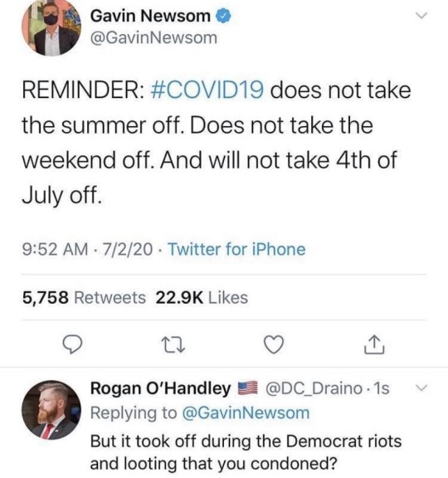Open Rogan O'Handley's profile picture

pyautogui.click(x=51, y=410)
